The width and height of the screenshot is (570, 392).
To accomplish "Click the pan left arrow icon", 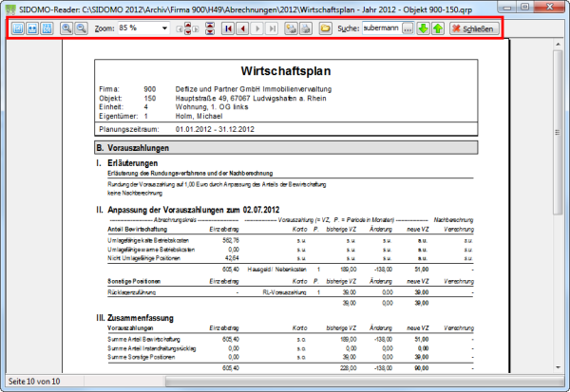I will [180, 28].
